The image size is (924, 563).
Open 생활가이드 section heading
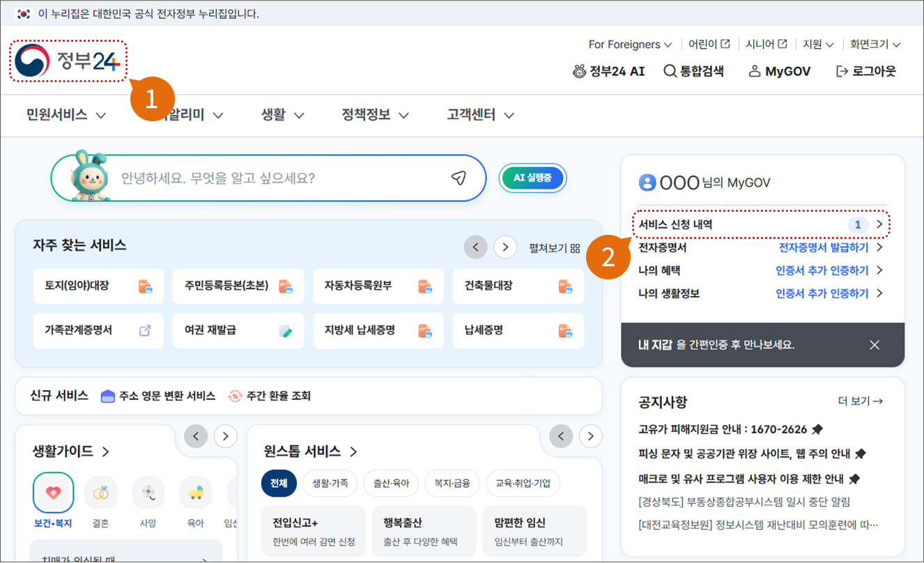coord(71,452)
